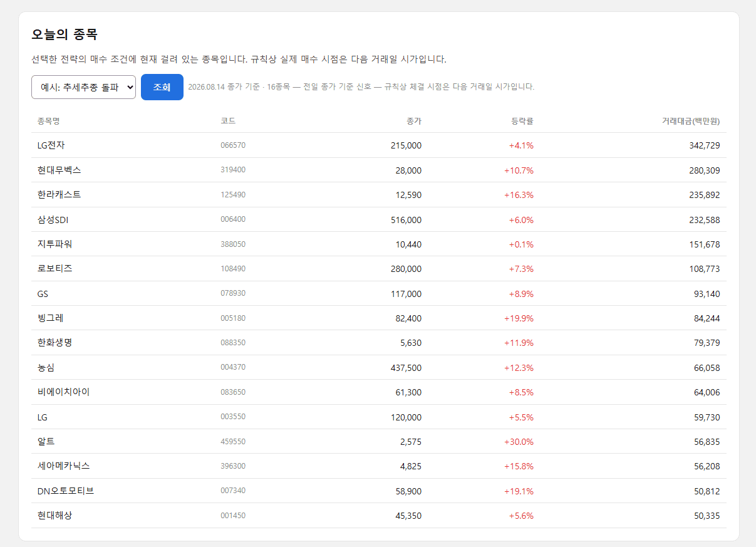Click trading value 93,140

pos(707,294)
